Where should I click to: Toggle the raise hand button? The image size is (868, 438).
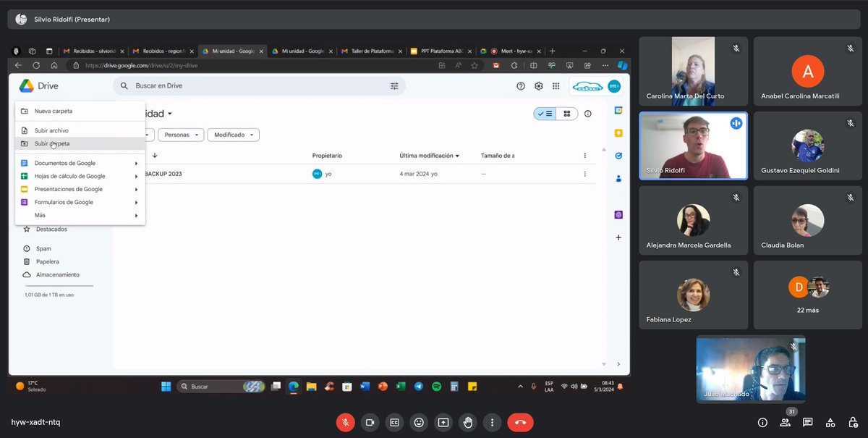point(468,422)
